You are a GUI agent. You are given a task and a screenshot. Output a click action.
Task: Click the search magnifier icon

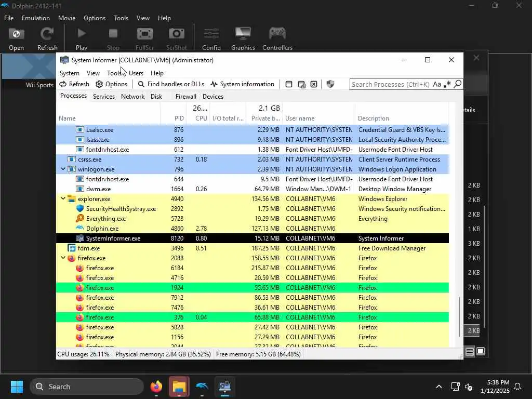tap(458, 84)
